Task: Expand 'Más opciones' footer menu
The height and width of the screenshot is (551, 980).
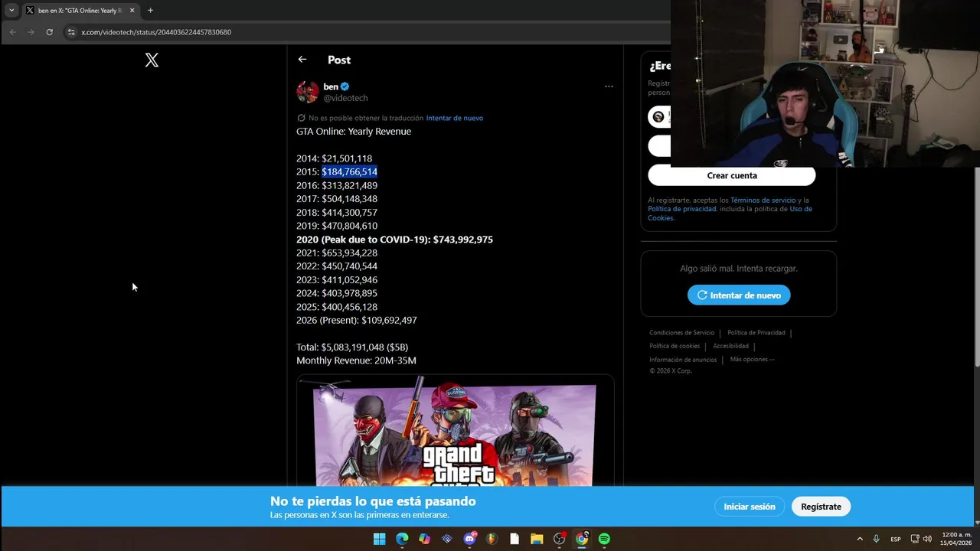Action: [752, 360]
